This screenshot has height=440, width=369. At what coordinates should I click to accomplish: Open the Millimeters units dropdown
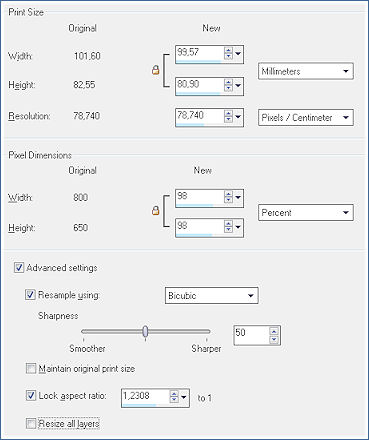pyautogui.click(x=306, y=71)
